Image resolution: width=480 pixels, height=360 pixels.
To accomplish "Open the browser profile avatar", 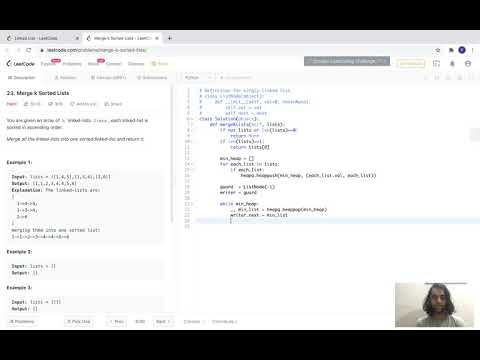I will click(x=462, y=50).
